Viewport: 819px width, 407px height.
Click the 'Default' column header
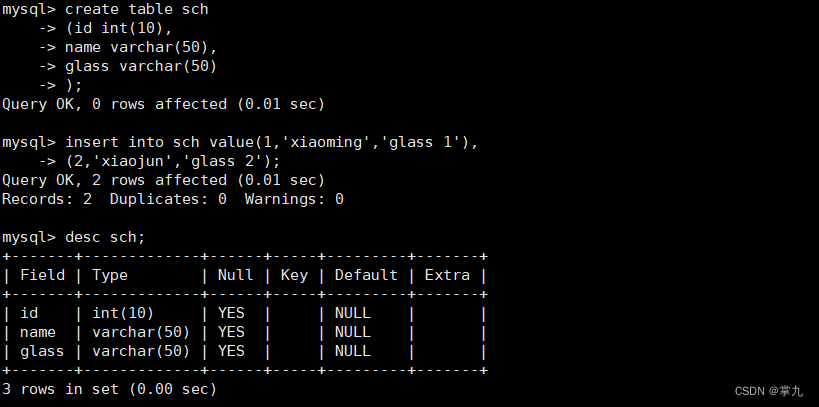click(x=366, y=275)
